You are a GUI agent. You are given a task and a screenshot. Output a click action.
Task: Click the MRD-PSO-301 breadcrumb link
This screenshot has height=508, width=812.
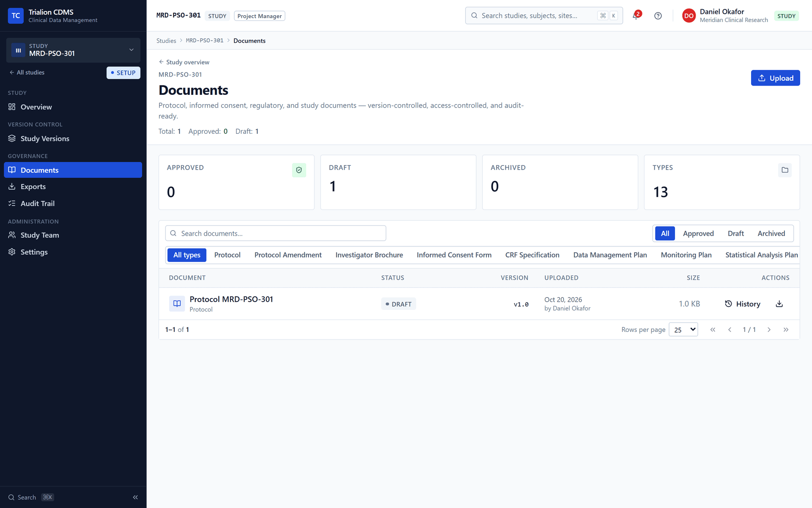(205, 41)
